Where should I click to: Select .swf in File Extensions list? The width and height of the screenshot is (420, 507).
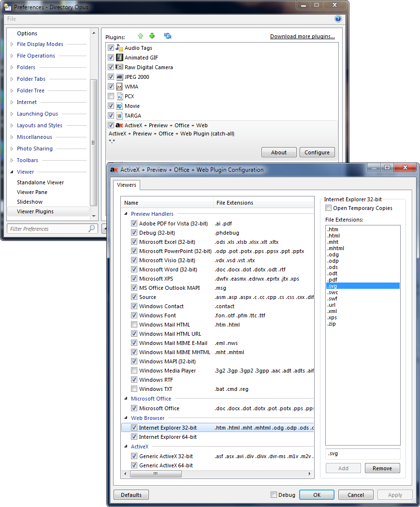(363, 298)
